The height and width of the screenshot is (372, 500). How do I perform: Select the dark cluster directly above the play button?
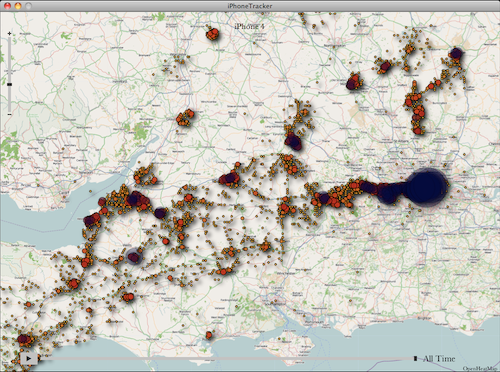pos(24,339)
